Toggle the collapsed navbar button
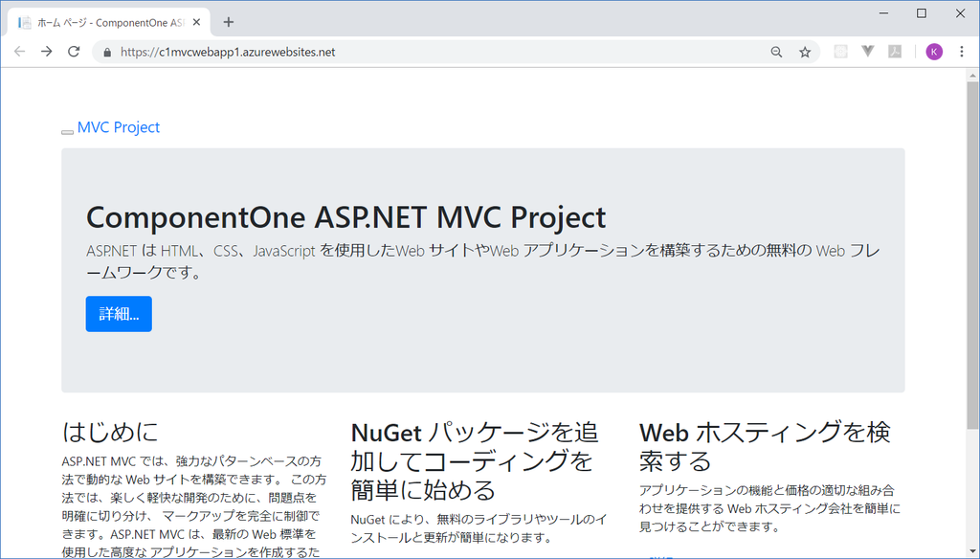The height and width of the screenshot is (559, 980). pos(68,132)
